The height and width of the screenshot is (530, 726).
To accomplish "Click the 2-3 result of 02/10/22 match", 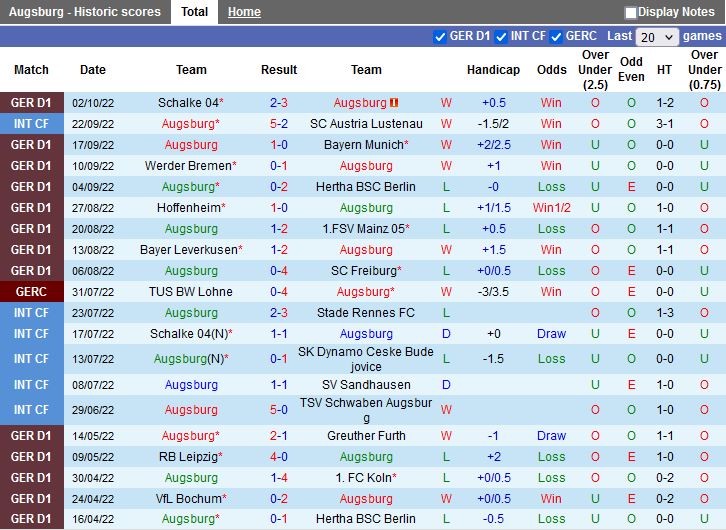I will coord(279,103).
